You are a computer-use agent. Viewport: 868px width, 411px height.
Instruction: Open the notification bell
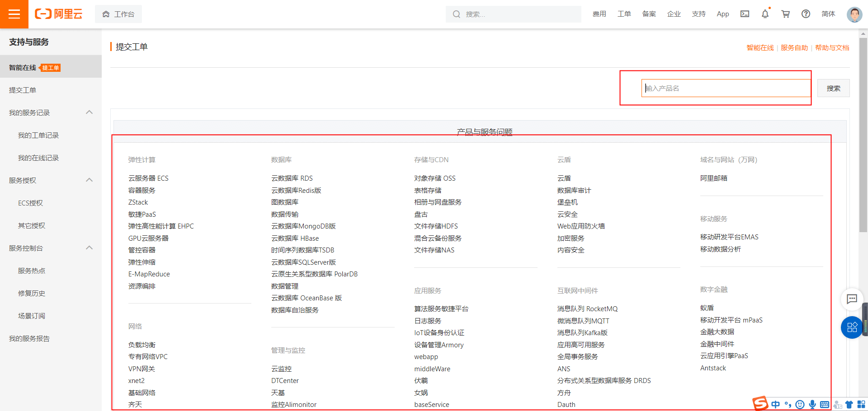(765, 14)
